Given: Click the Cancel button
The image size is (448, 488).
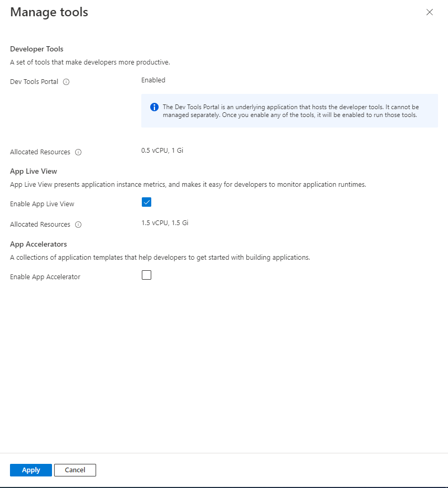Looking at the screenshot, I should pyautogui.click(x=75, y=470).
